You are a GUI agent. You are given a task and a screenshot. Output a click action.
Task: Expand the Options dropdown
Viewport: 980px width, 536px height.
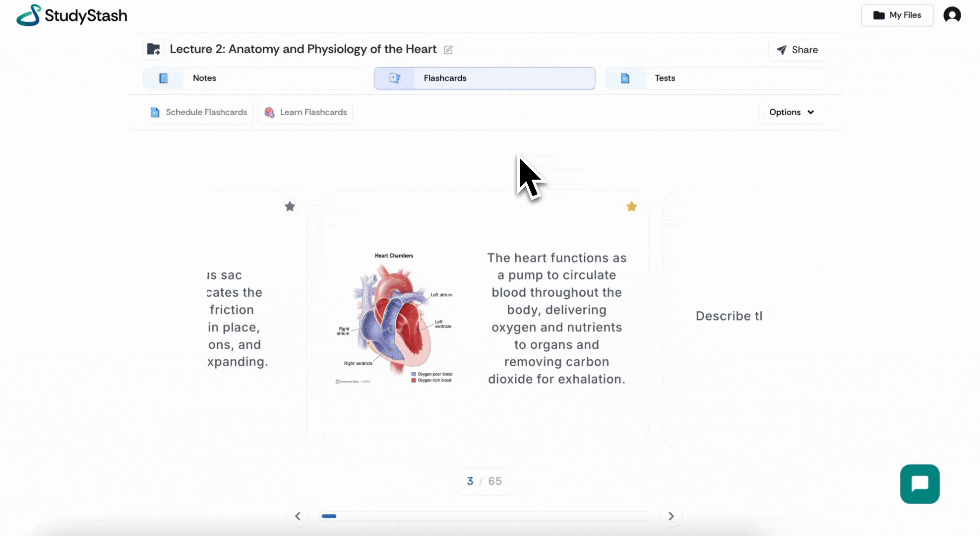click(x=791, y=112)
